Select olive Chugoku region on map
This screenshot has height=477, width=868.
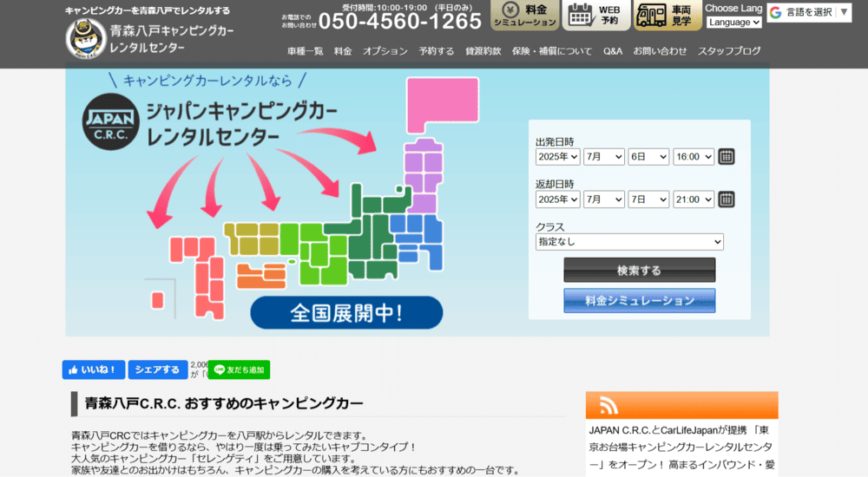pos(250,238)
